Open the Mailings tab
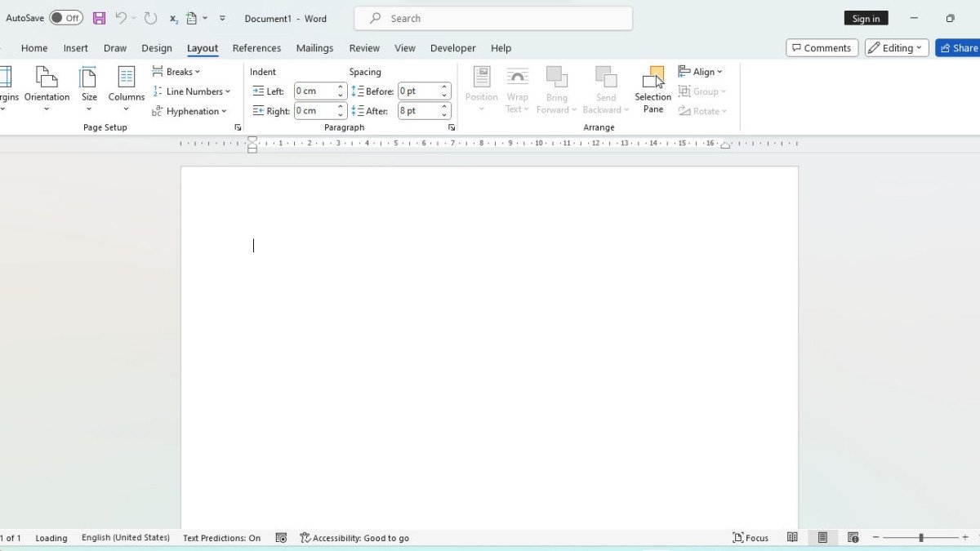The image size is (980, 551). click(x=314, y=47)
